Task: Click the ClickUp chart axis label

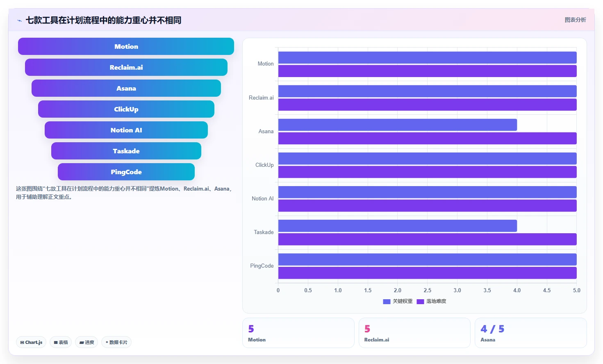Action: (264, 165)
